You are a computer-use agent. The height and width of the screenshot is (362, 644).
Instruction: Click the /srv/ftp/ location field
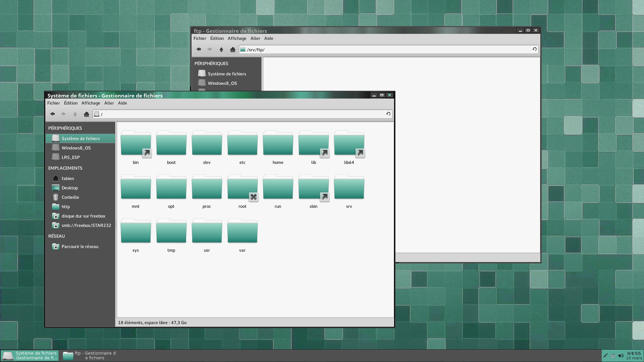[389, 49]
